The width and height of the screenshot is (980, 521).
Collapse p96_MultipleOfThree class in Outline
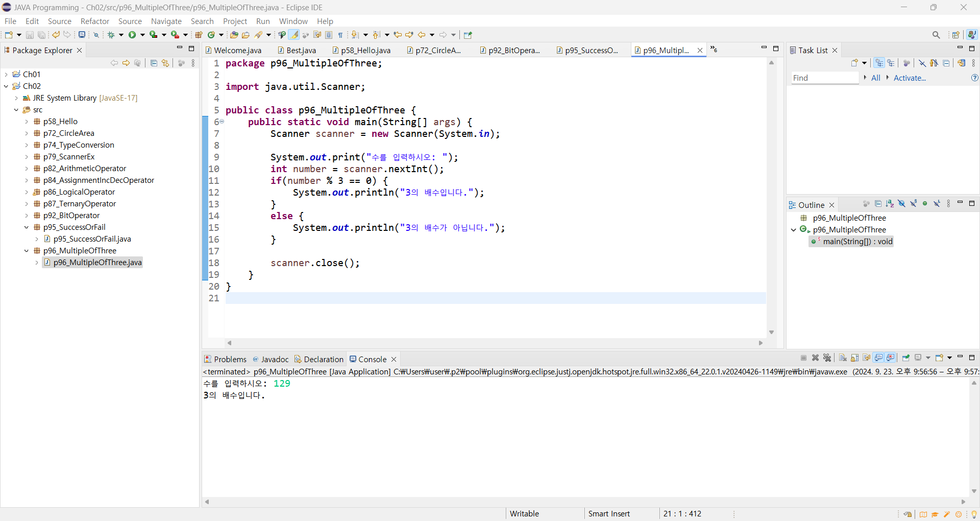point(794,229)
